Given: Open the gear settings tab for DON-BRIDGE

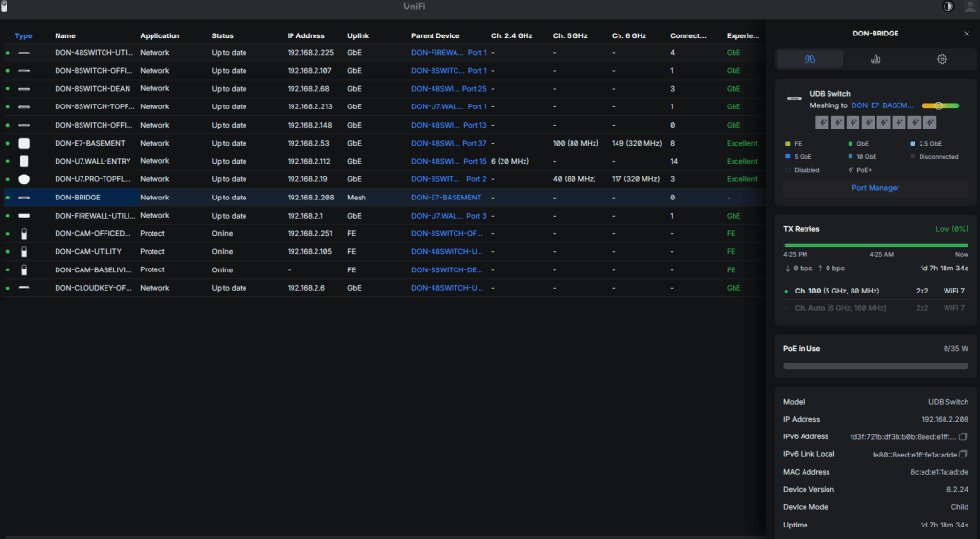Looking at the screenshot, I should 942,59.
